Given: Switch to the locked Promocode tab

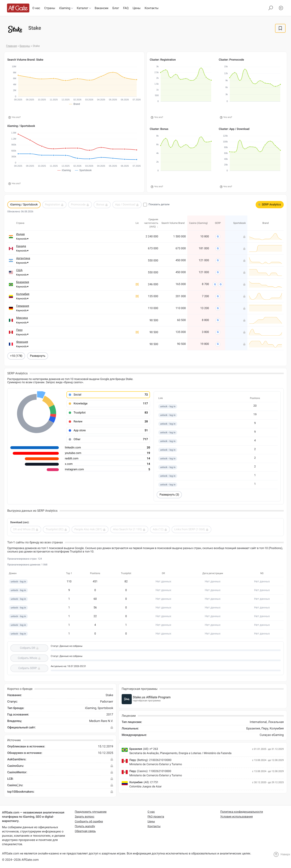Looking at the screenshot, I should [80, 205].
